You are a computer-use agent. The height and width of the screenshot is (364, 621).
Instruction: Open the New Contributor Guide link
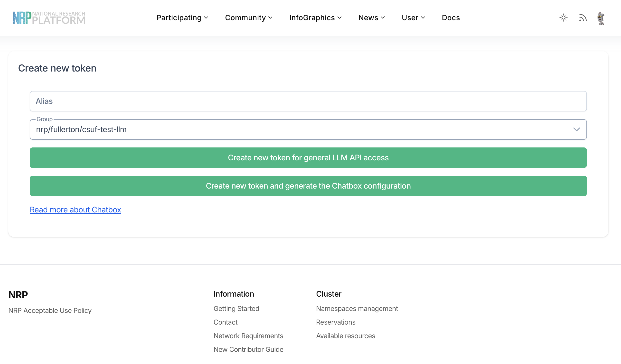click(248, 349)
